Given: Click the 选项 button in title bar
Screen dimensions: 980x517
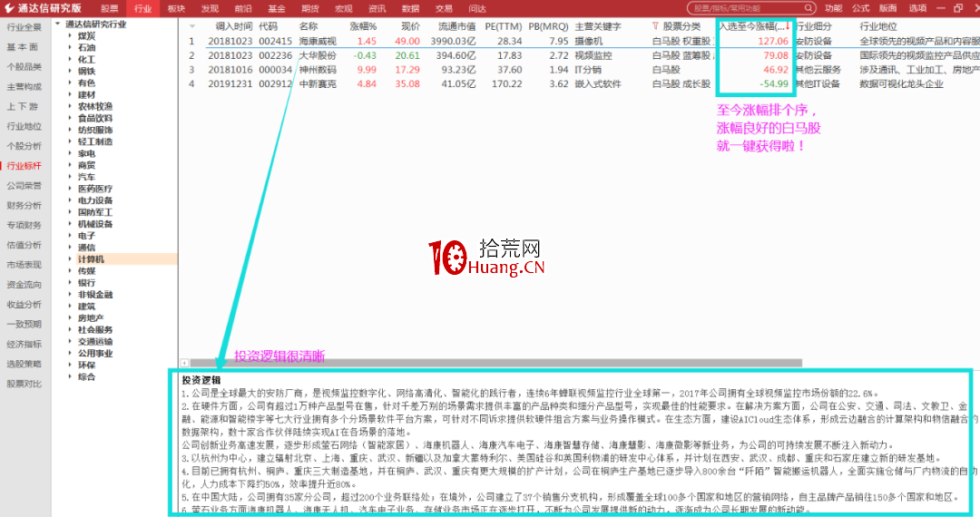Looking at the screenshot, I should point(917,8).
